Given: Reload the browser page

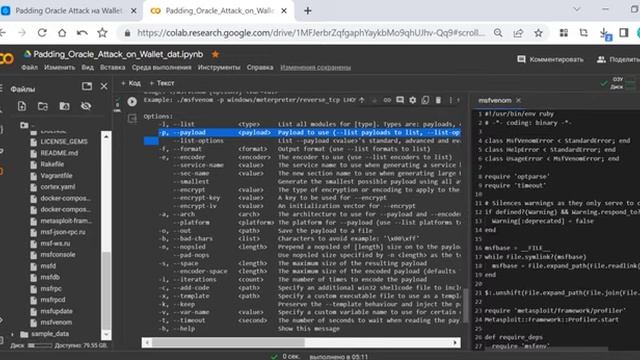Looking at the screenshot, I should (42, 33).
